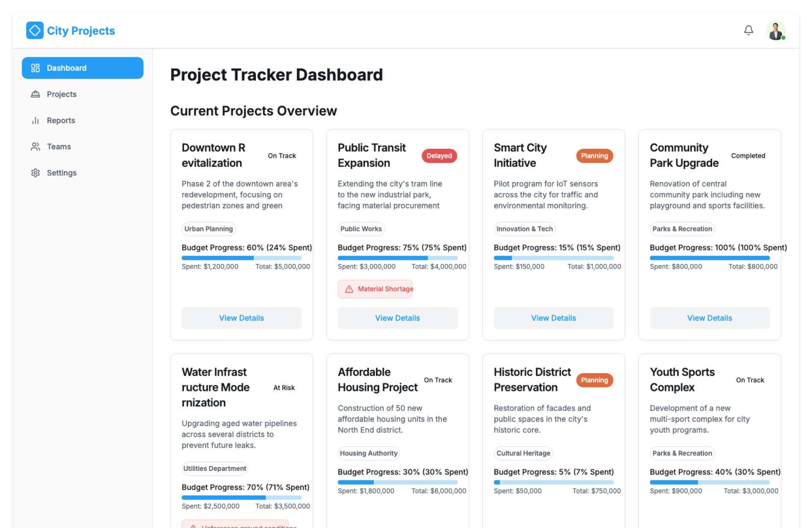Open the user profile avatar
The height and width of the screenshot is (528, 812).
point(775,31)
